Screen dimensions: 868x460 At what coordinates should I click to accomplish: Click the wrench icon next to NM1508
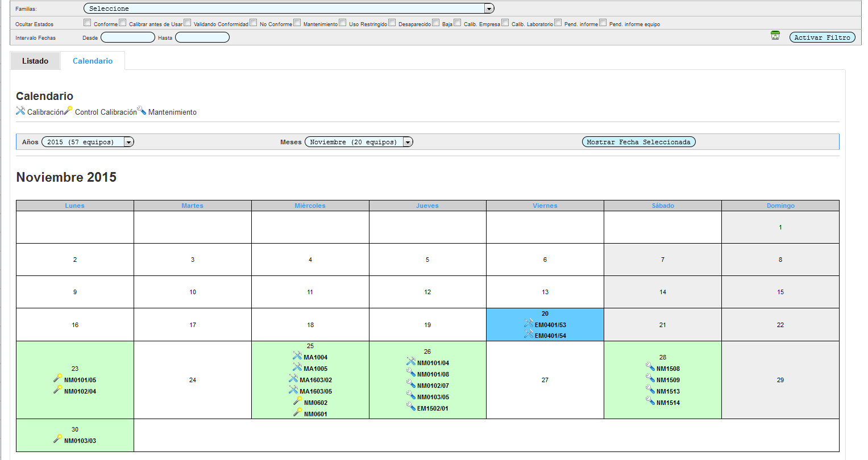(650, 367)
